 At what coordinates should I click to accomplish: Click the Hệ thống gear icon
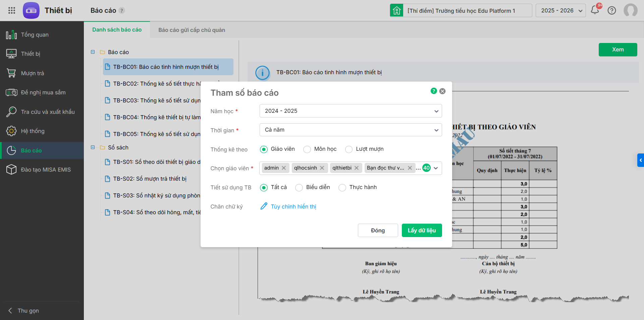(x=11, y=131)
